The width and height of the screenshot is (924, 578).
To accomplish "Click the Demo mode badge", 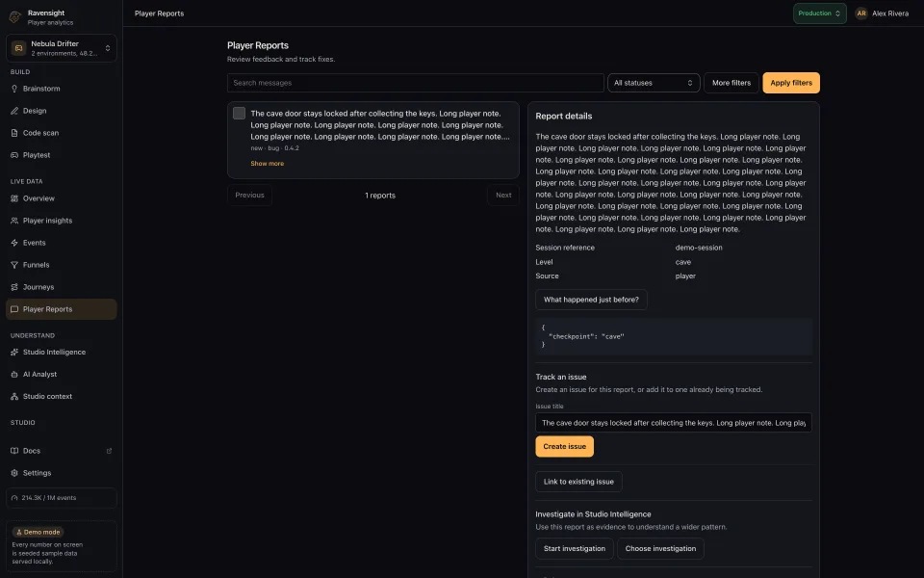I will [38, 532].
